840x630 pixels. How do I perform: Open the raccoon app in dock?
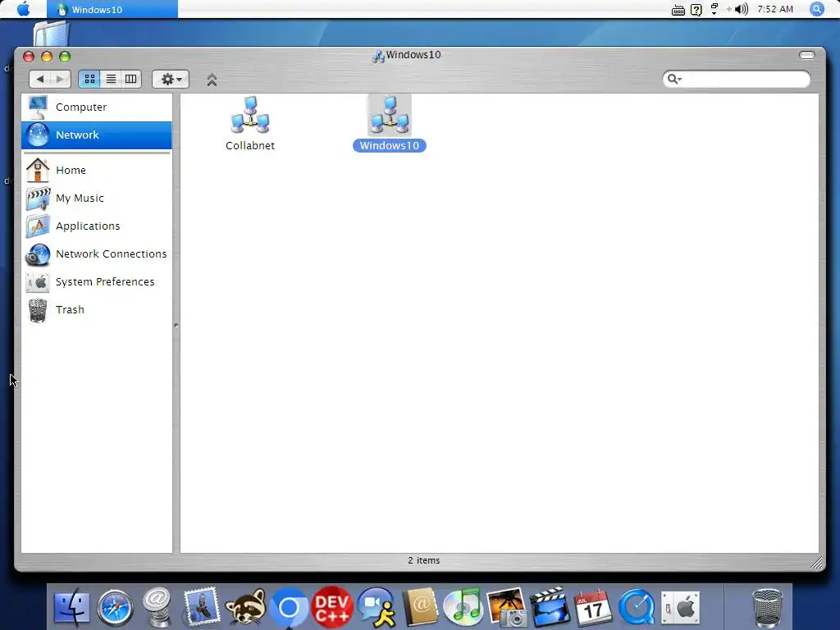tap(246, 608)
